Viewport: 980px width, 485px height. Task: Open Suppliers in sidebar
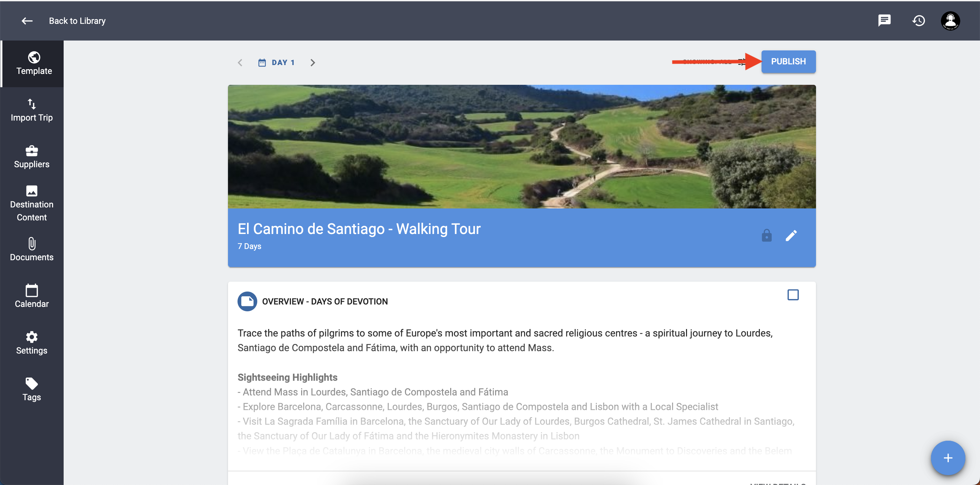click(32, 157)
